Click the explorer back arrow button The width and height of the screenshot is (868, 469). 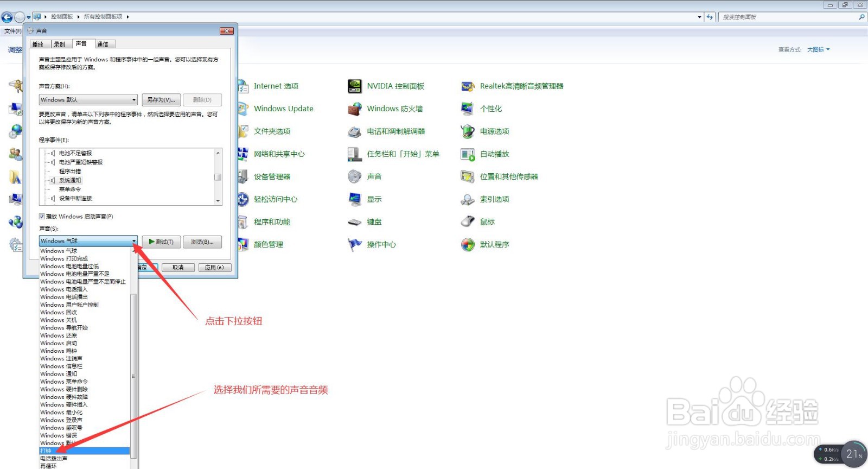point(7,17)
